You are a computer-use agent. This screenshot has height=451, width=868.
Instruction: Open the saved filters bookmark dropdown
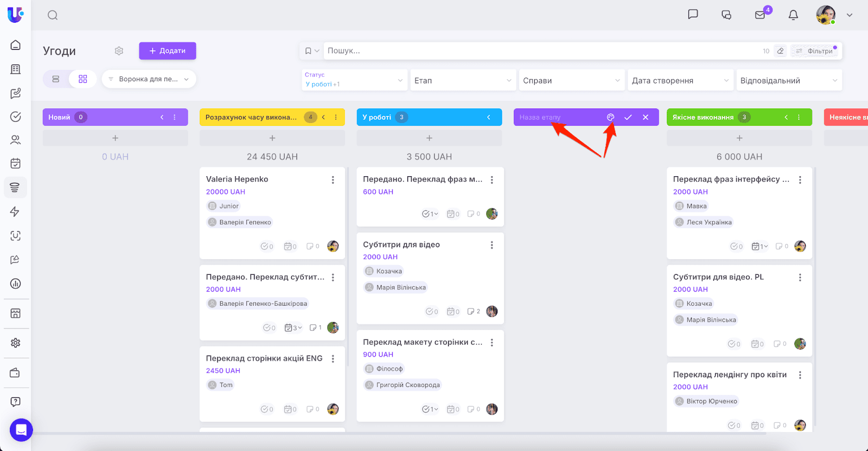(312, 51)
